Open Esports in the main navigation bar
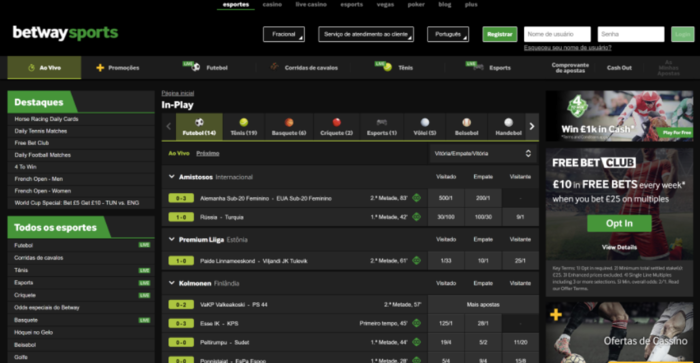 click(x=488, y=67)
